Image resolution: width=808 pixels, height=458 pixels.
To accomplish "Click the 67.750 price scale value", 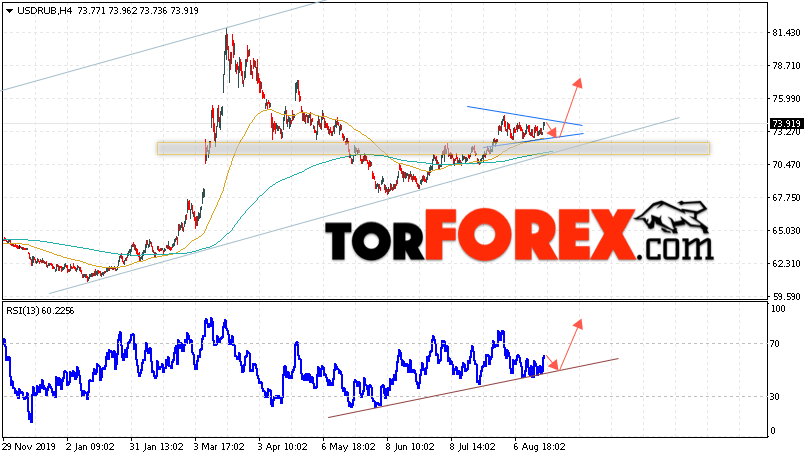I will [786, 198].
